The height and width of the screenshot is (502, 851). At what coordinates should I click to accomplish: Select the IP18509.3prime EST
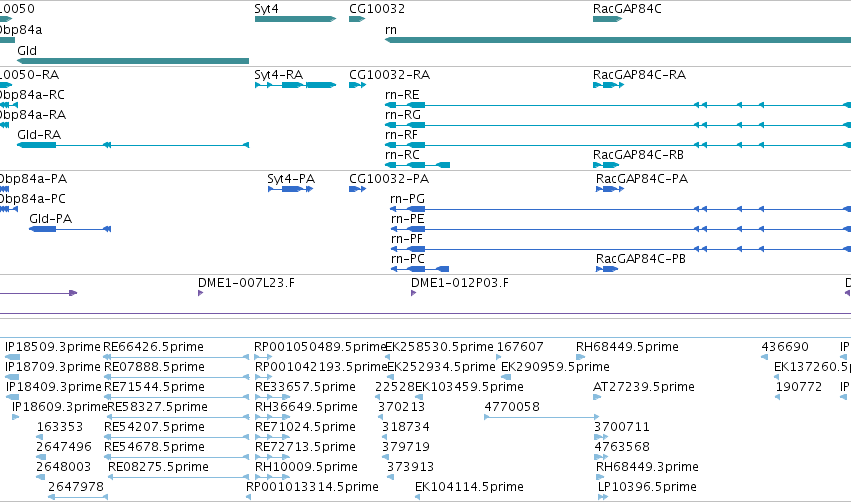pos(12,357)
